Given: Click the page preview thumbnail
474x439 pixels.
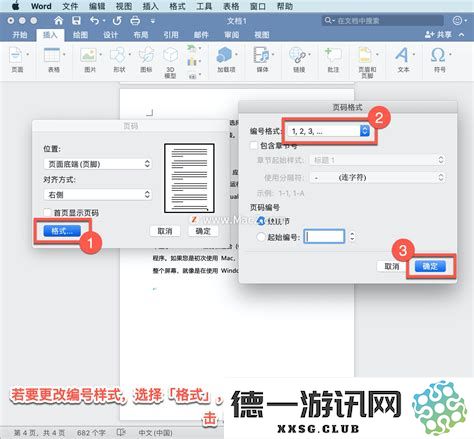Looking at the screenshot, I should click(189, 178).
